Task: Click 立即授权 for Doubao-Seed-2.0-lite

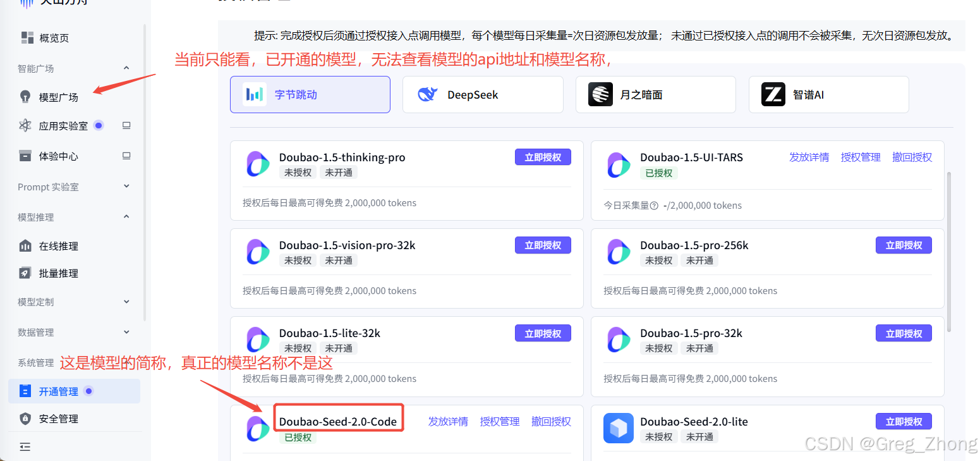Action: (904, 421)
